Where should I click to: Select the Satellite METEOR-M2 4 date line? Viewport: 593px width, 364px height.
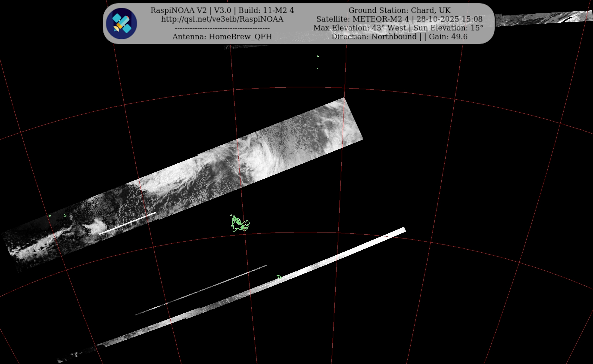399,19
